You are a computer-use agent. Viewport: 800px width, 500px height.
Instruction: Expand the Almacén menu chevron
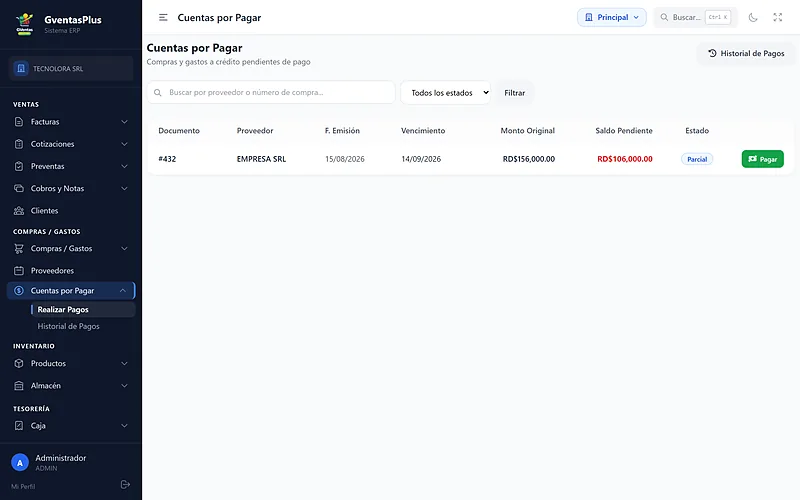(124, 386)
